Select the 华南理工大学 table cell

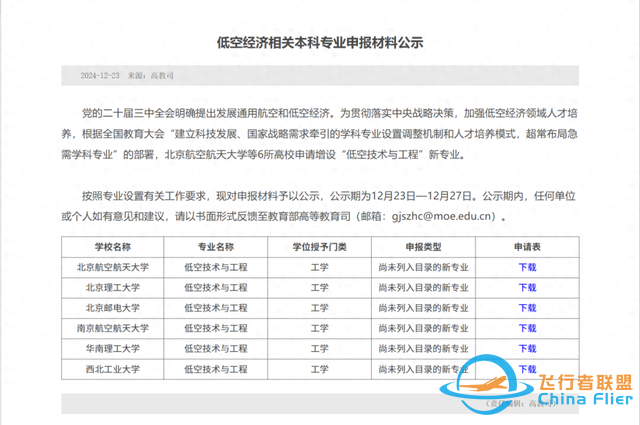[113, 349]
